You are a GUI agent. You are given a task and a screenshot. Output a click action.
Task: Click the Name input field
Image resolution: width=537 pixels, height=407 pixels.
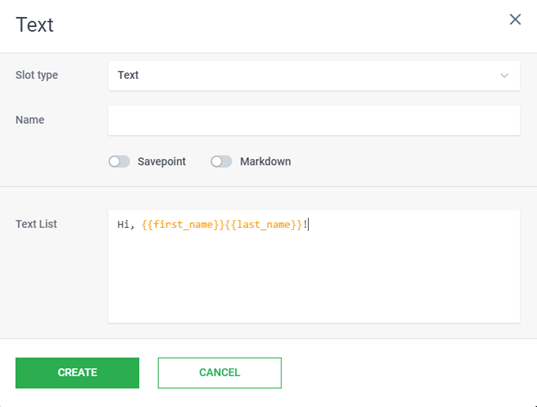(x=314, y=121)
